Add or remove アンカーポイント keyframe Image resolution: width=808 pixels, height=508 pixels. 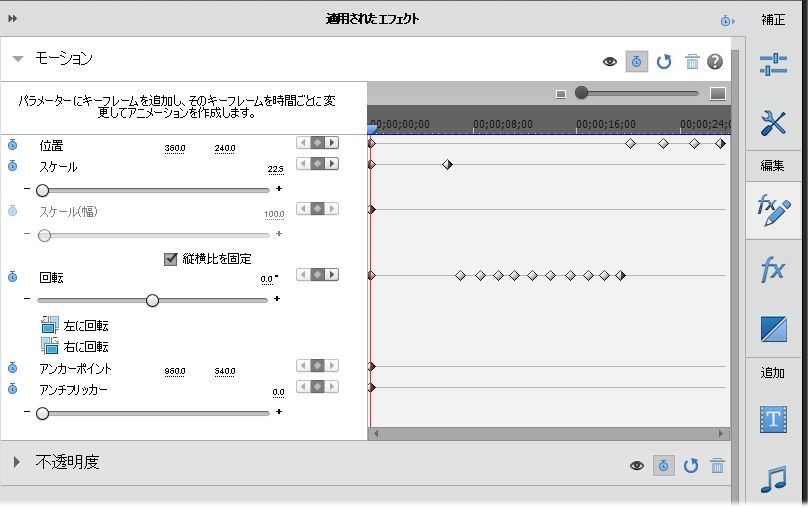point(317,366)
